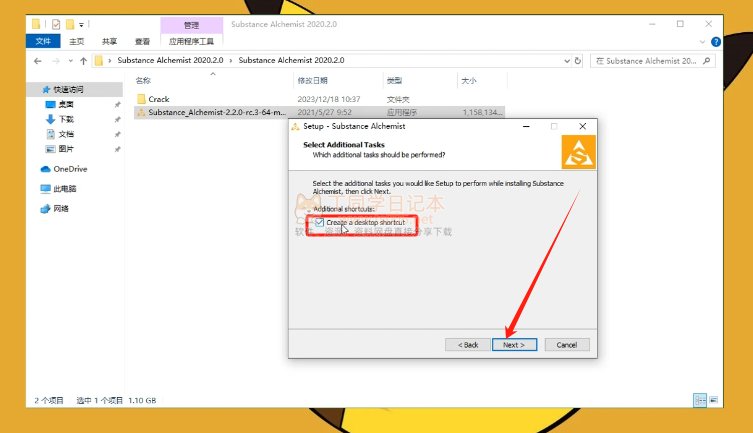This screenshot has height=433, width=753.
Task: Expand the address bar history dropdown
Action: 567,61
